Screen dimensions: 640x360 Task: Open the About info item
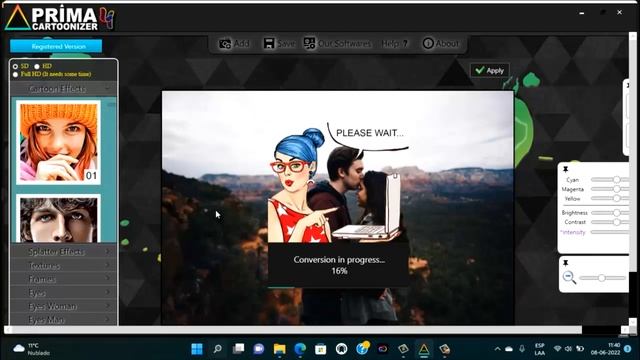pyautogui.click(x=441, y=43)
